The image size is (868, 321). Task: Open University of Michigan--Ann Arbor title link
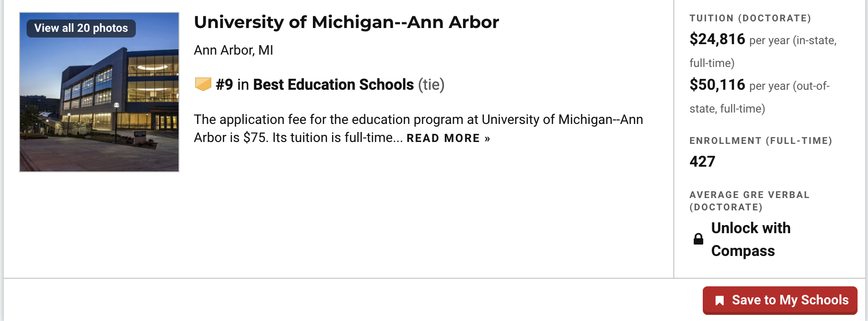[x=347, y=22]
